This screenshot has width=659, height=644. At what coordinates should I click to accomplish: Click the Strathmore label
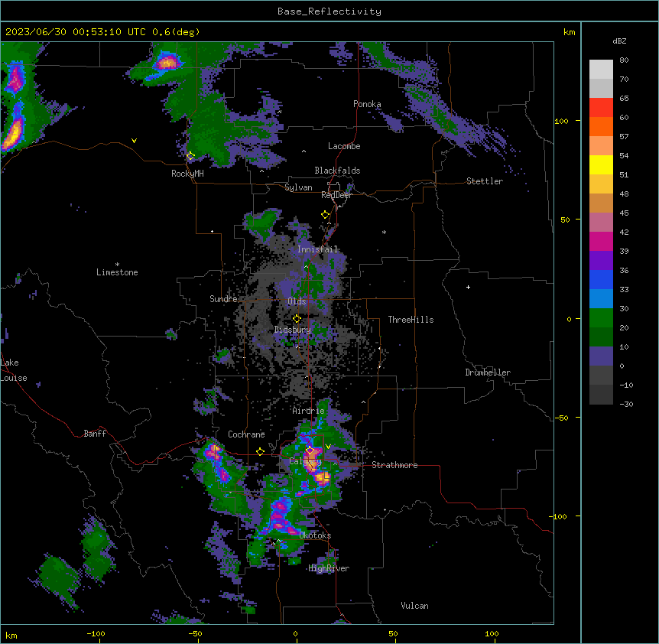tap(394, 465)
